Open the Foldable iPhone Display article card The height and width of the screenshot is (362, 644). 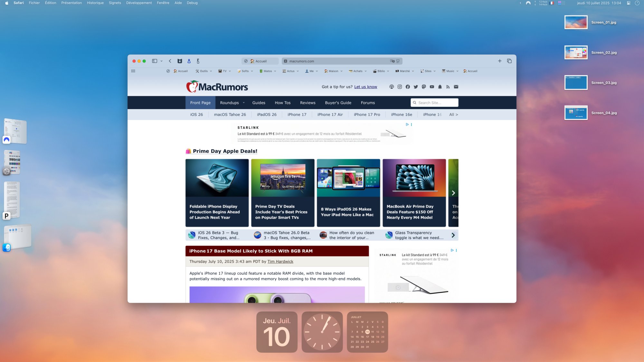tap(217, 193)
